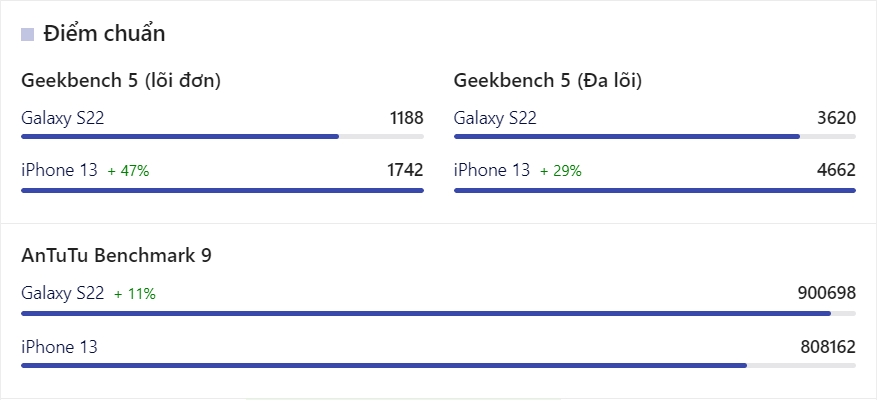Click the +11% green label
This screenshot has width=877, height=400.
click(135, 294)
